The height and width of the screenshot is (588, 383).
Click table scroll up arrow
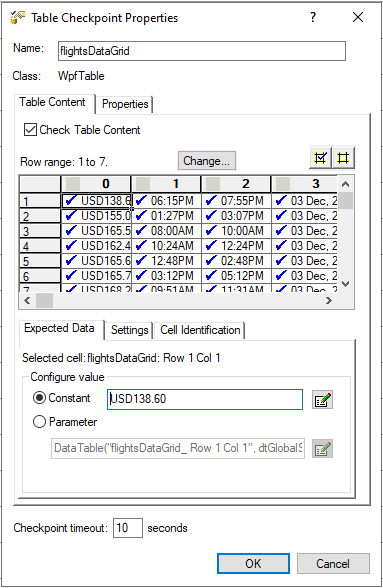click(x=346, y=184)
